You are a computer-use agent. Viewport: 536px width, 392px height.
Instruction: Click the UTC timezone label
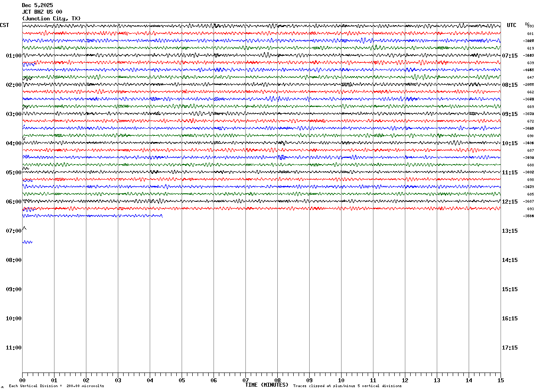[512, 25]
